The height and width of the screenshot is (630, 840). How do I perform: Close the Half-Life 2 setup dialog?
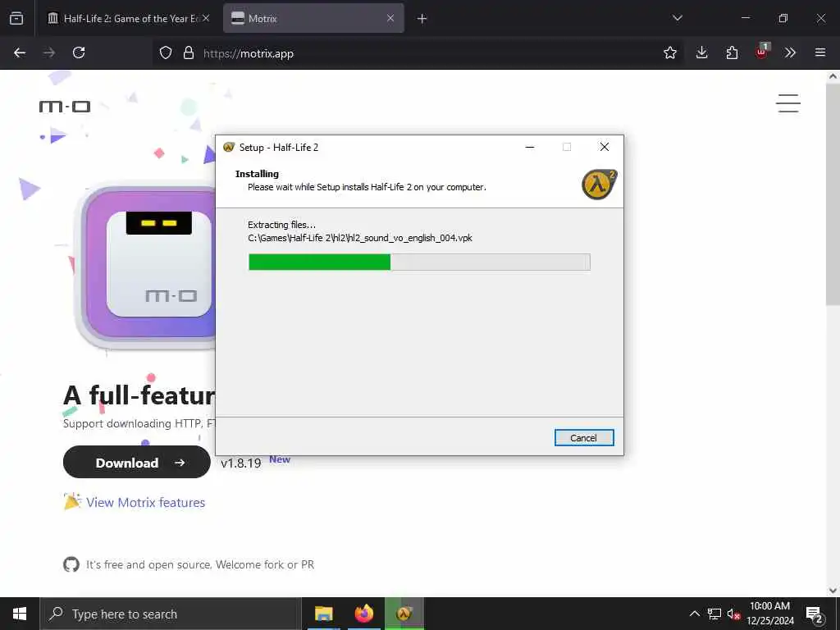click(605, 148)
